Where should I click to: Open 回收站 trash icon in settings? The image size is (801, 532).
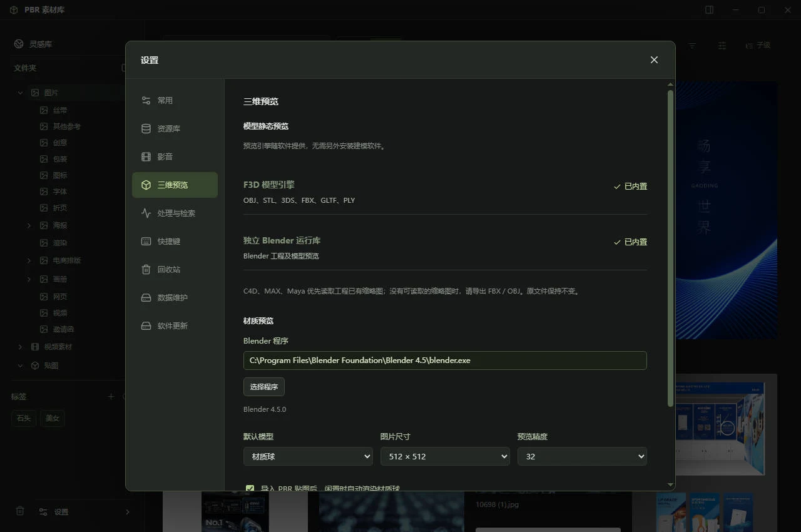(x=146, y=269)
